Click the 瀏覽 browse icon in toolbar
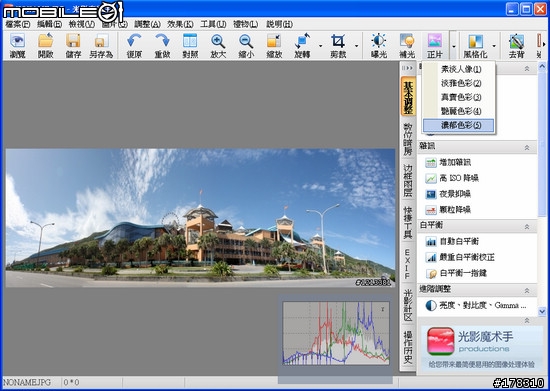Viewport: 550px width, 391px height. [17, 46]
